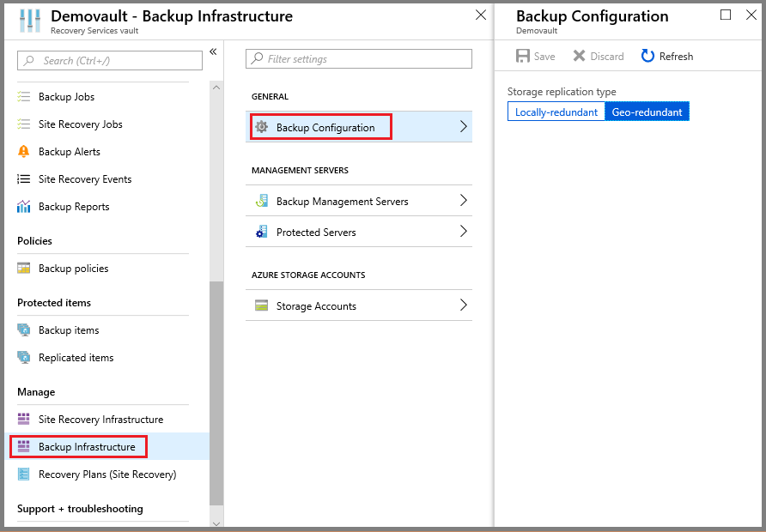
Task: Switch to Backup Infrastructure section
Action: (78, 446)
